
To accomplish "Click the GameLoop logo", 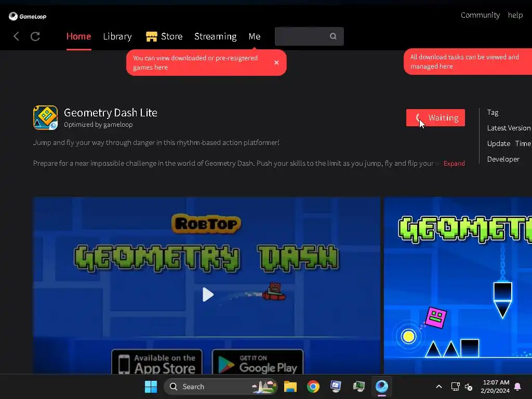I will [x=28, y=16].
